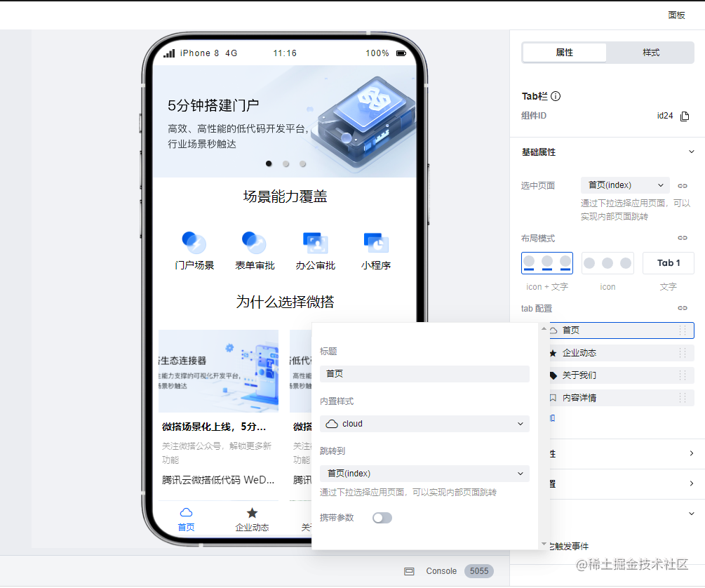Select the 关于我们 tab config row

coord(622,375)
